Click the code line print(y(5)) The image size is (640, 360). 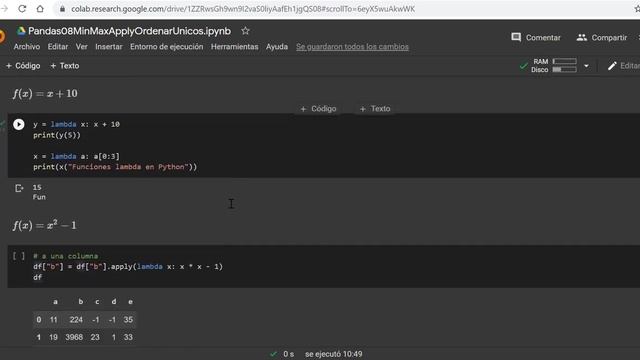click(x=57, y=135)
